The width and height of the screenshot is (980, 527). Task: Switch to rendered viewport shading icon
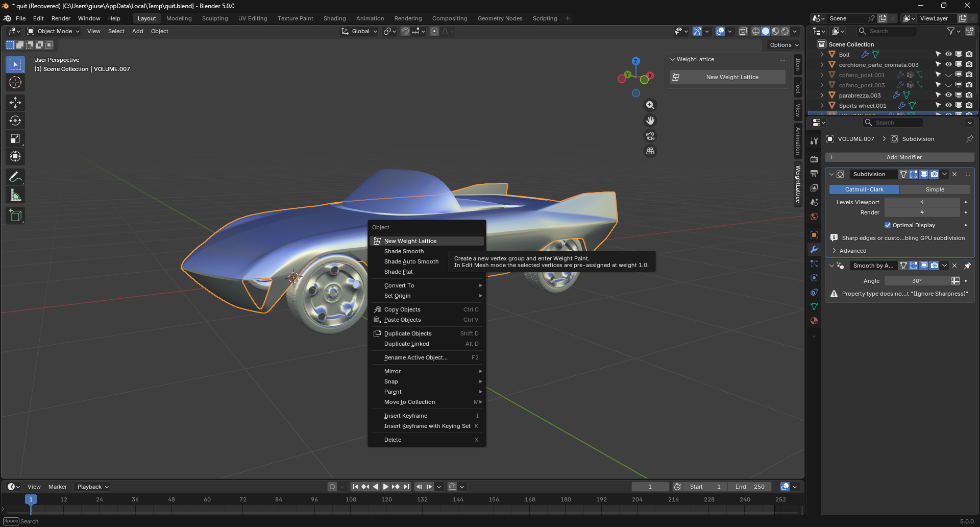click(x=785, y=31)
